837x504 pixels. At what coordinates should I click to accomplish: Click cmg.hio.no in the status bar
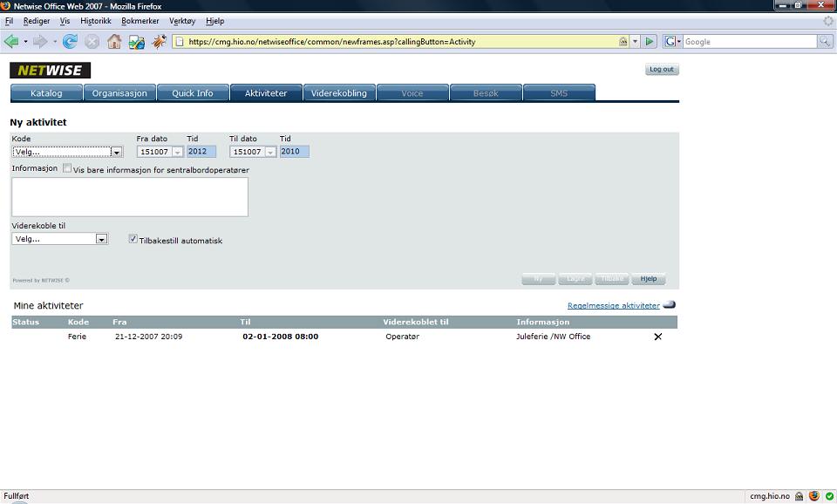point(769,496)
